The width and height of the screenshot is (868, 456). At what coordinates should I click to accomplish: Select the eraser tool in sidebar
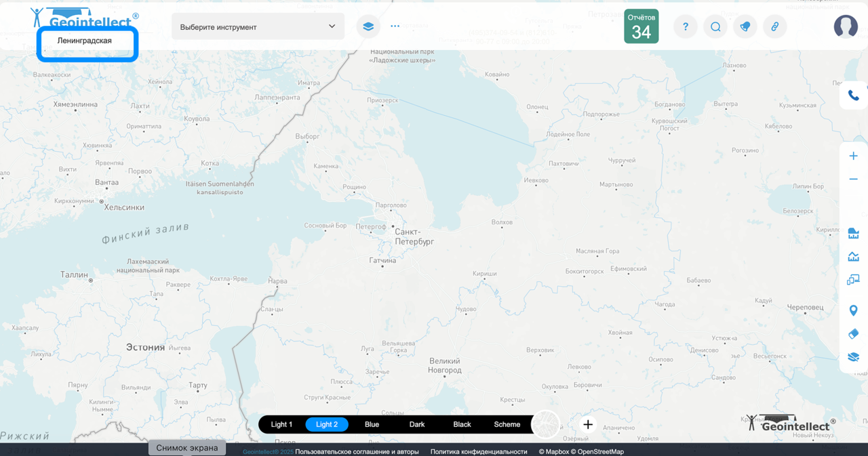[x=853, y=333]
